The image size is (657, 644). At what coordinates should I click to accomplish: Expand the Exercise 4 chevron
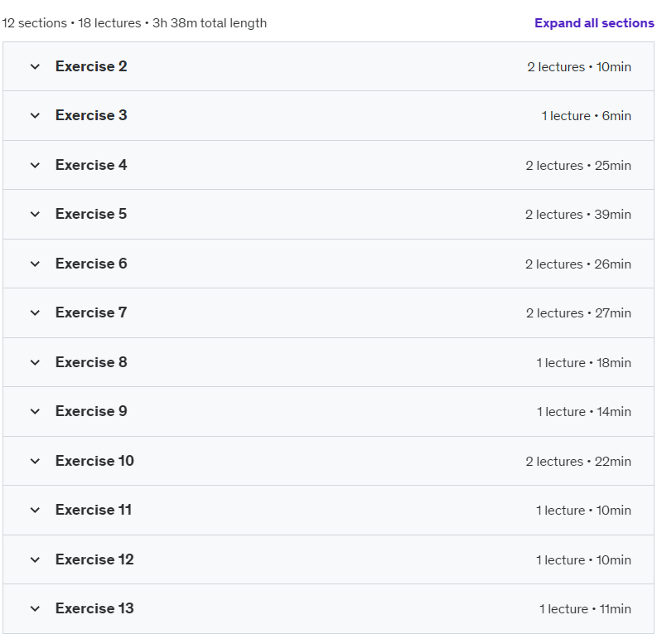[35, 165]
